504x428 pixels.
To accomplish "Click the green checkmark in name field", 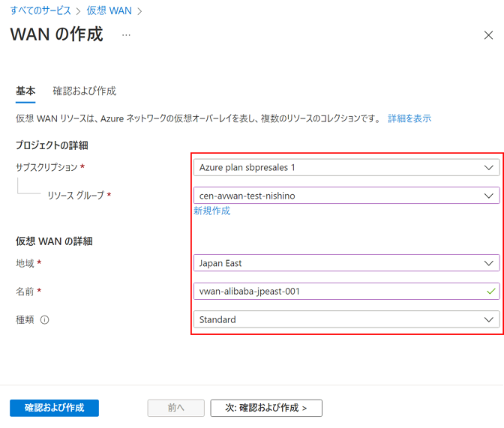I will pos(490,292).
